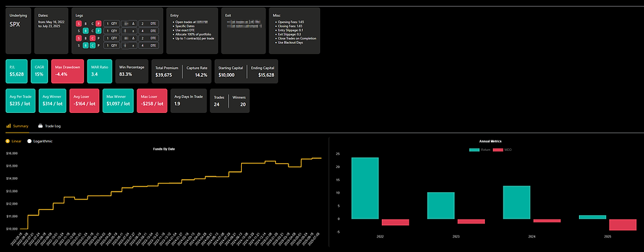Click the Trades 24 value
Viewport: 644px width, 252px height.
click(217, 104)
